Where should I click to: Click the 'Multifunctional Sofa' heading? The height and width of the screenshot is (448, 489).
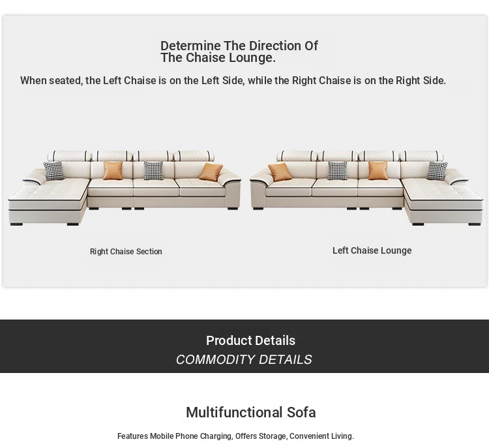click(x=251, y=412)
